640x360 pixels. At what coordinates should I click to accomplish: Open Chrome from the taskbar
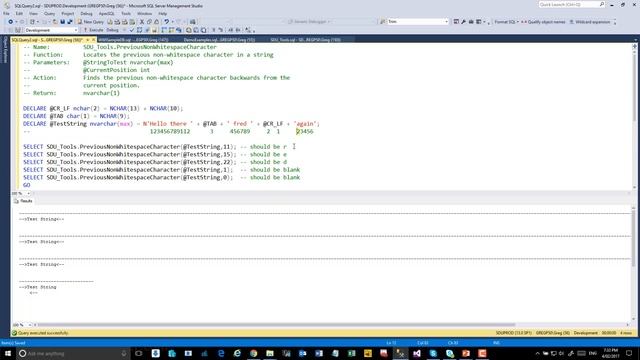(x=253, y=353)
